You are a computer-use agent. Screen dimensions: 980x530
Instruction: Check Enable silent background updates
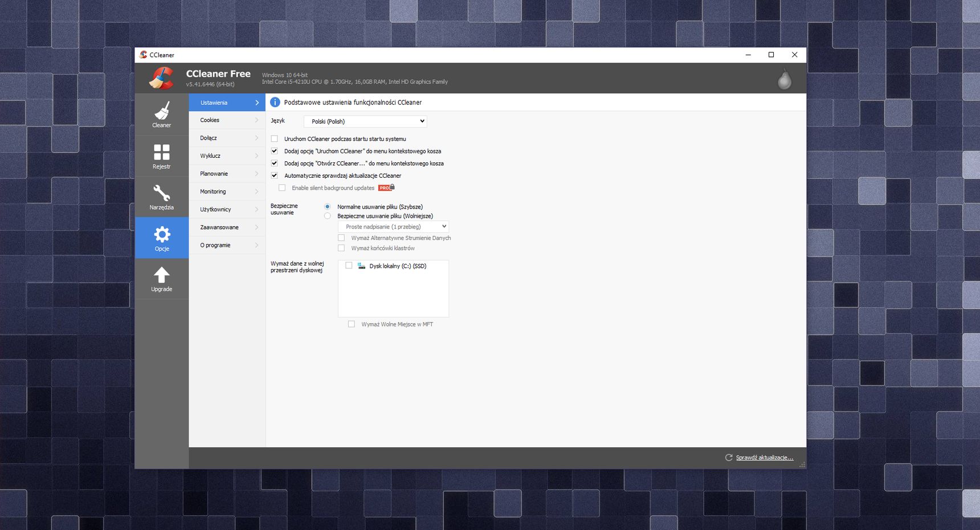click(x=282, y=187)
